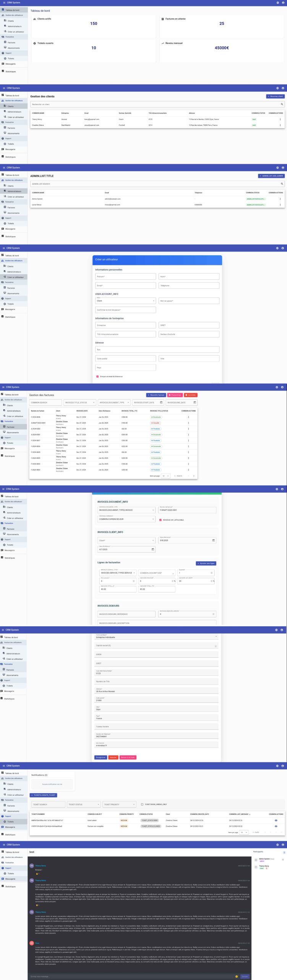The height and width of the screenshot is (980, 287).
Task: Open three-dot menu for Admin System row
Action: 280,199
